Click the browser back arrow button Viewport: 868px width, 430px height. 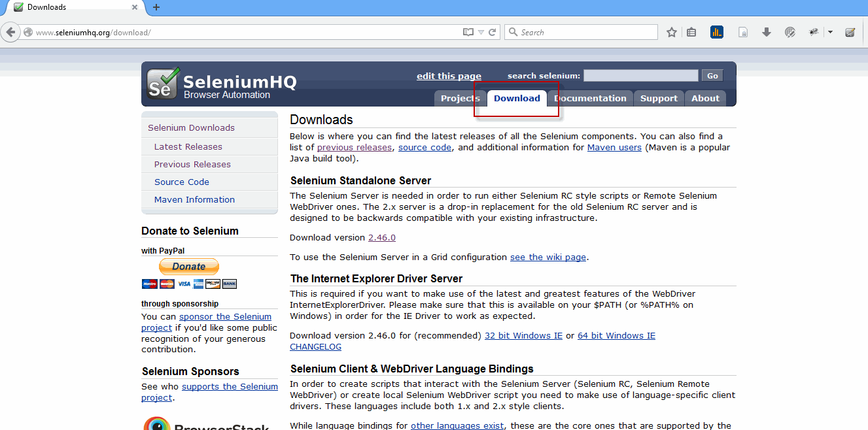[x=10, y=32]
